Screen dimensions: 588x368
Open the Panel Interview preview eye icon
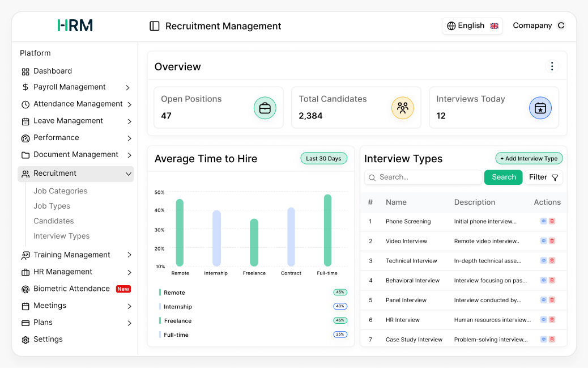click(544, 300)
